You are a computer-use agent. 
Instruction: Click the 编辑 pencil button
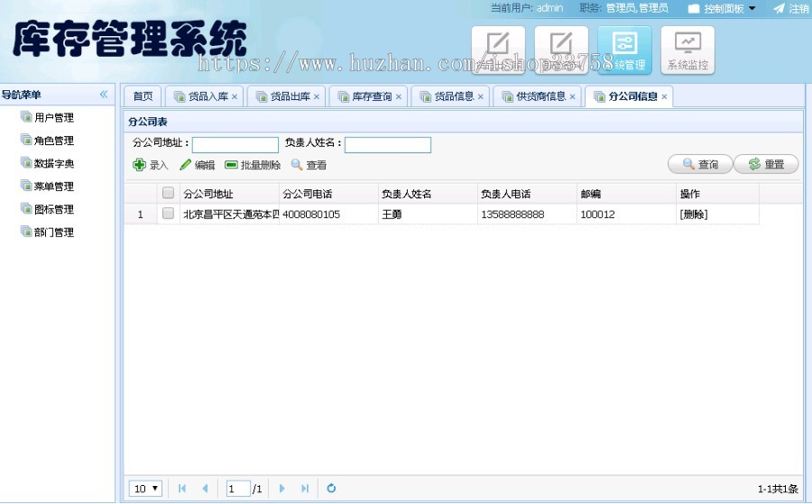click(197, 165)
